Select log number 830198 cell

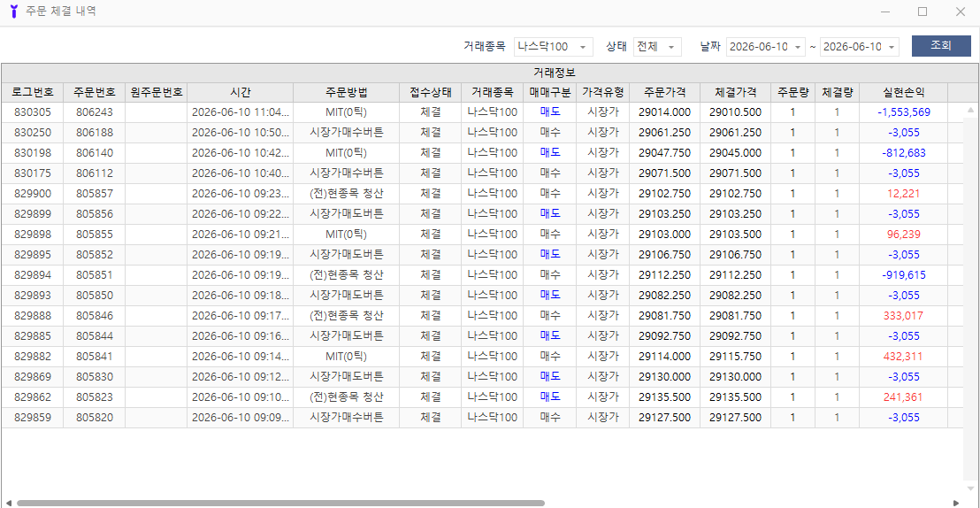coord(32,153)
